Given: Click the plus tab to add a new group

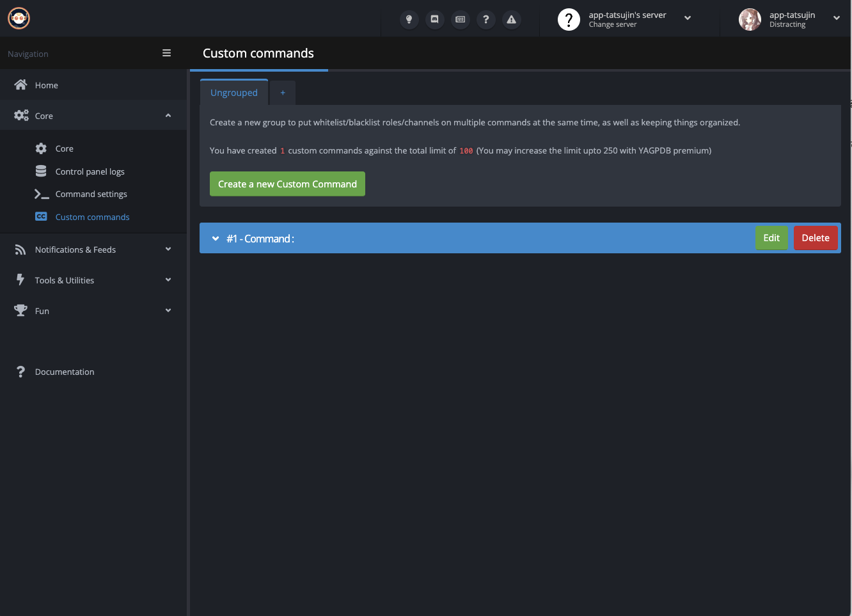Looking at the screenshot, I should [283, 93].
